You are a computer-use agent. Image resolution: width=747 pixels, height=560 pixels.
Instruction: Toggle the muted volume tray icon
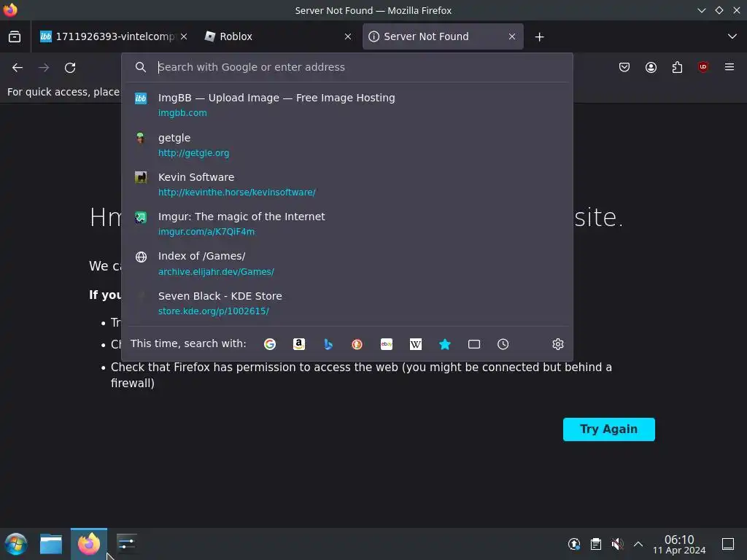tap(617, 544)
